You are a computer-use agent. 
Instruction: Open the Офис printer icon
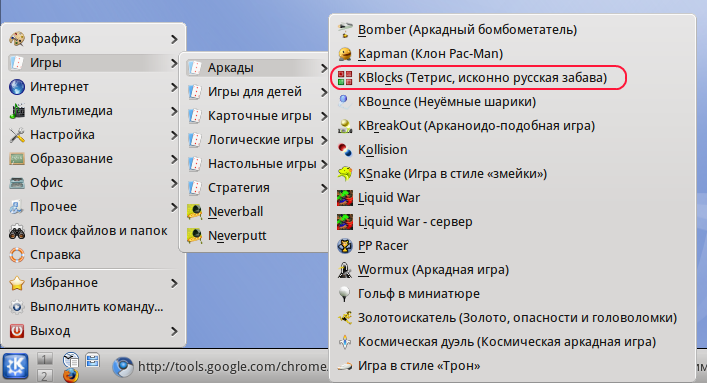pyautogui.click(x=17, y=183)
